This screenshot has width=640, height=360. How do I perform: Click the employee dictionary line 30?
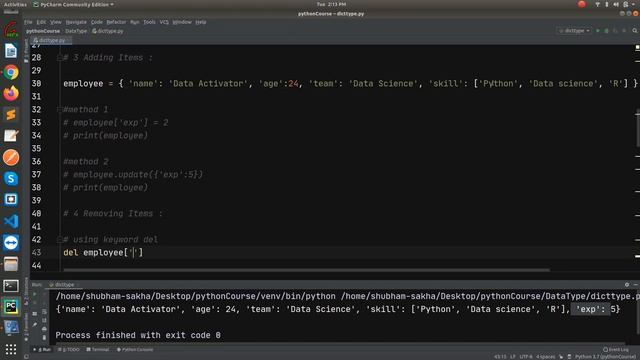point(350,84)
